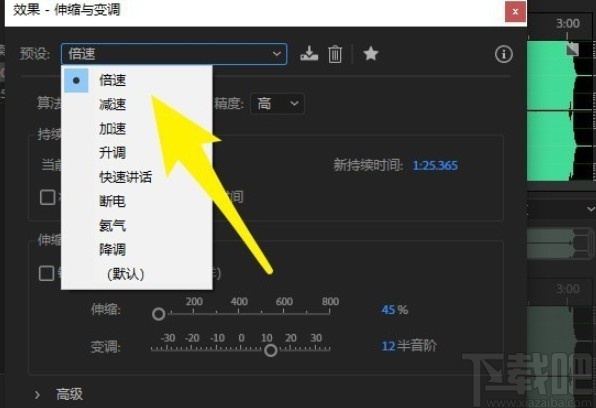Close the 伸缩与变调 effect dialog
This screenshot has height=408, width=596.
(515, 11)
